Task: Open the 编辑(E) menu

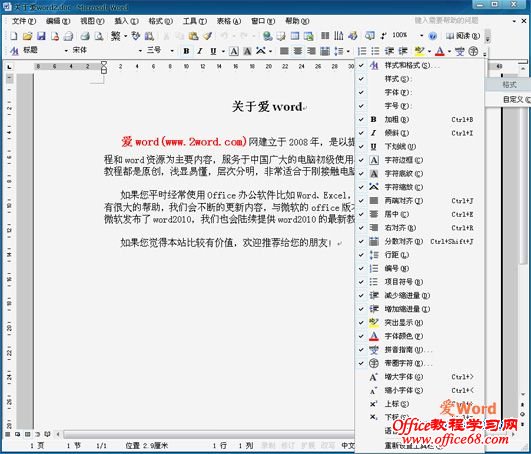Action: [x=58, y=21]
